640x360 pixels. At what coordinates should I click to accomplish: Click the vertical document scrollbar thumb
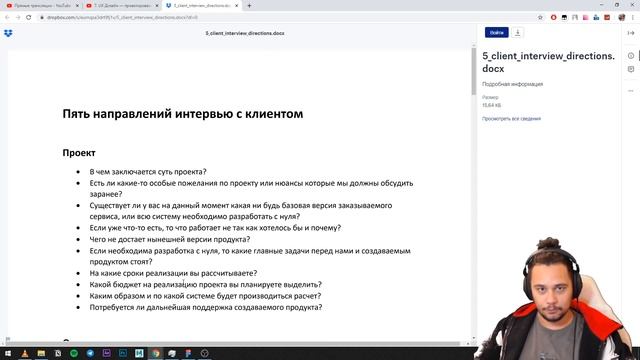[x=473, y=71]
